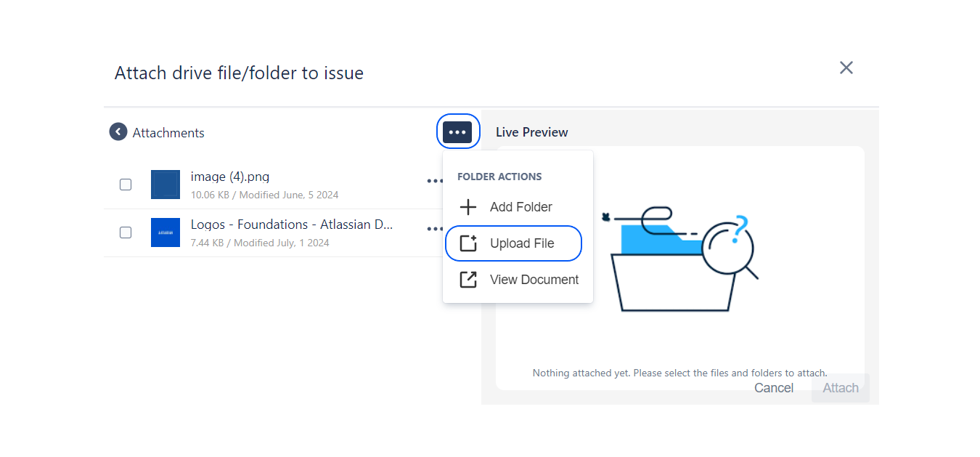Screen dimensions: 980x457
Task: Open more options for Logos - Foundations file
Action: coord(434,229)
